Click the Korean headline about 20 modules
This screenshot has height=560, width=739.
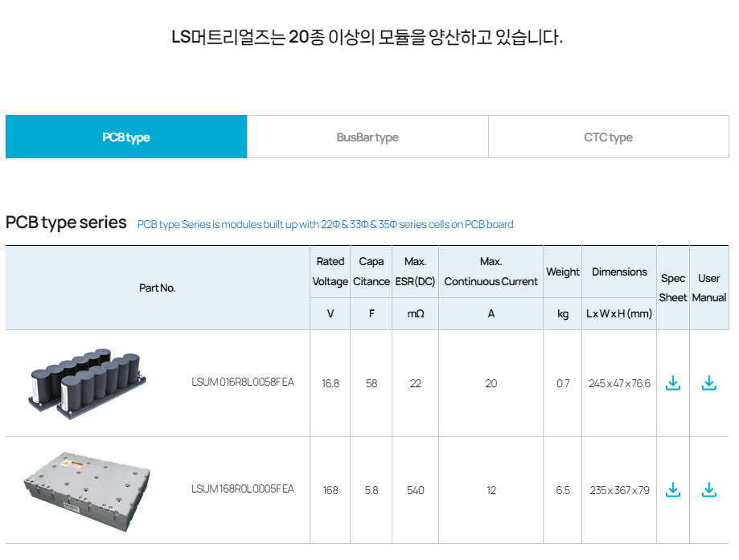coord(367,37)
